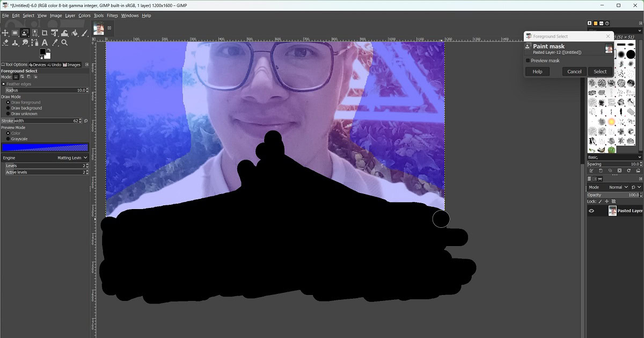Image resolution: width=644 pixels, height=338 pixels.
Task: Choose Draw foreground radio option
Action: [8, 102]
